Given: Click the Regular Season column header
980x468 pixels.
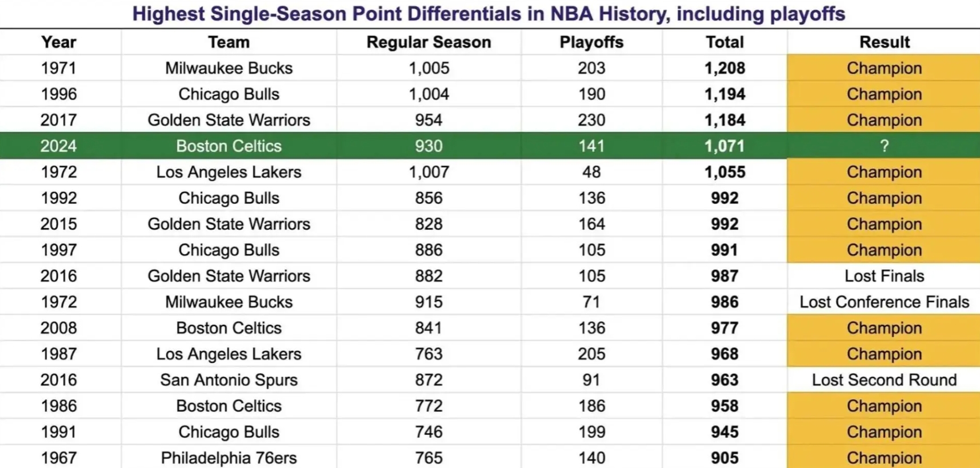Looking at the screenshot, I should pos(429,42).
